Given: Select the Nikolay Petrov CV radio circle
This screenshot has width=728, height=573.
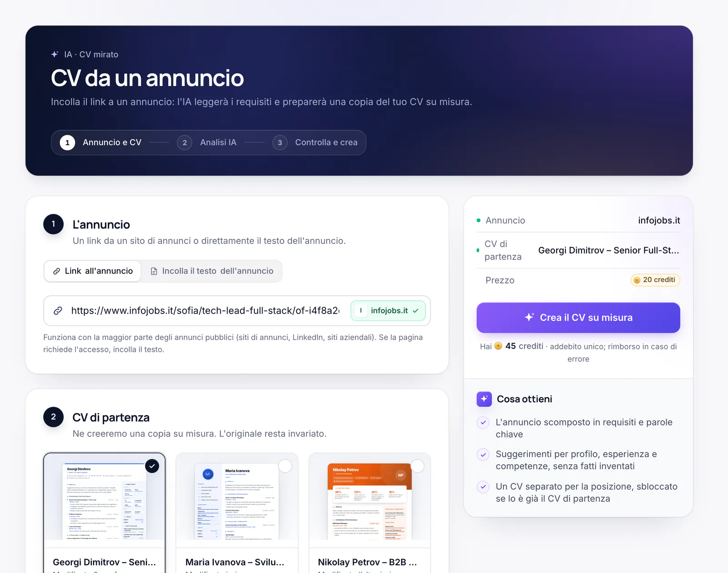Looking at the screenshot, I should click(417, 466).
